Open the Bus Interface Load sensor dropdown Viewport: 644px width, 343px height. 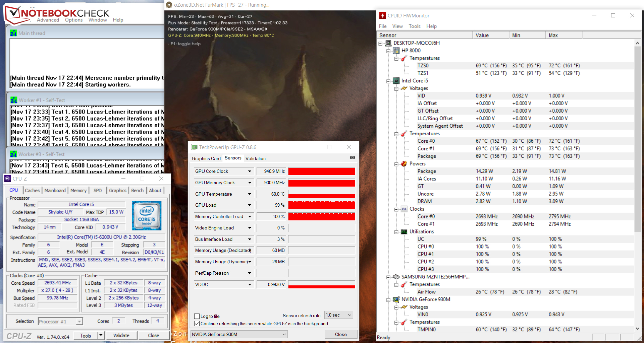250,239
